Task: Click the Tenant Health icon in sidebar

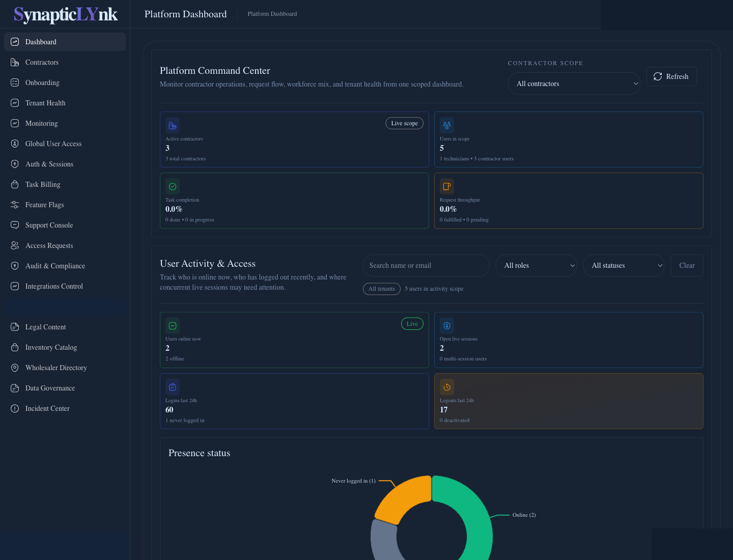Action: (15, 103)
